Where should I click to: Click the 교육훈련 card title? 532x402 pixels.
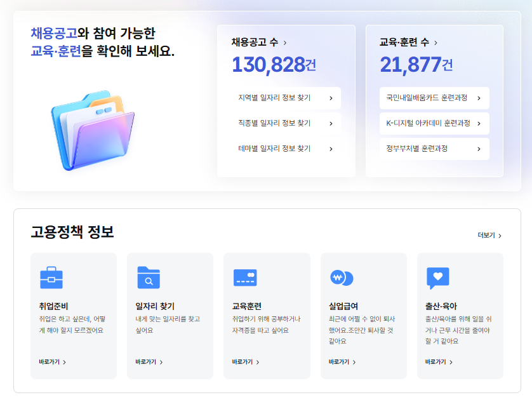[247, 306]
